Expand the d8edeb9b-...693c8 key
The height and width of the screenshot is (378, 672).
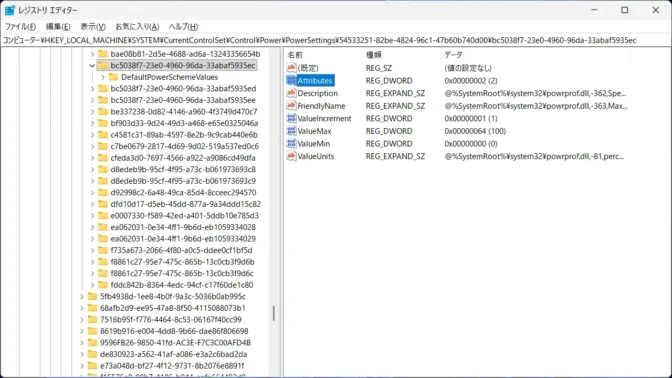[x=92, y=169]
